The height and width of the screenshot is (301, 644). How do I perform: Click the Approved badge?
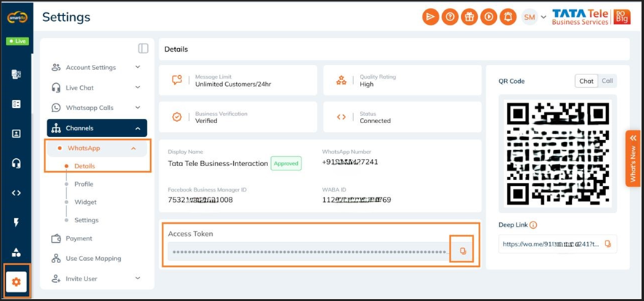click(286, 163)
